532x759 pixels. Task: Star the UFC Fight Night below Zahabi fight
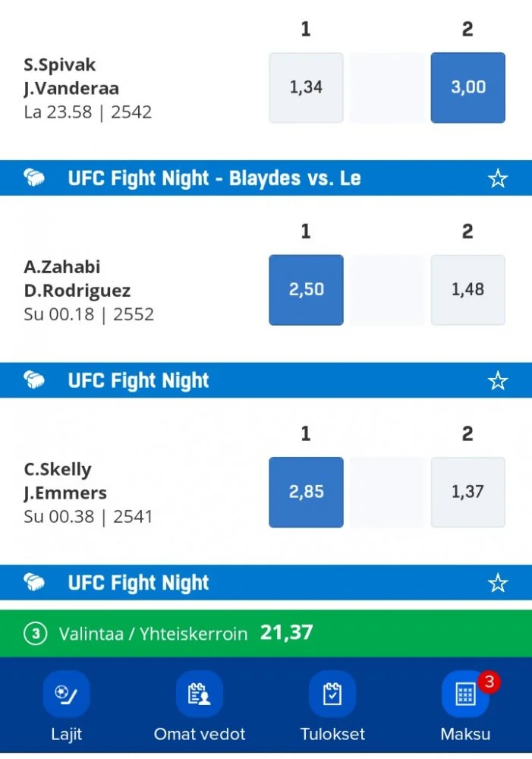pos(497,381)
